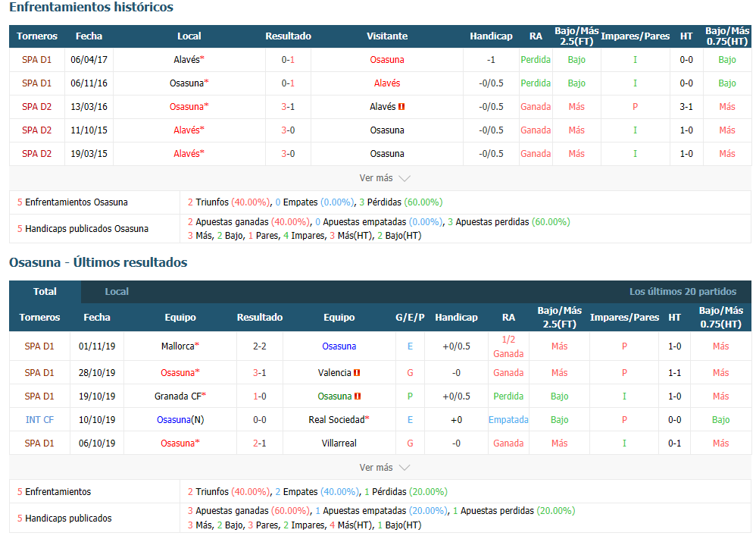Click result 0-0 in Real Sociedad row

259,420
